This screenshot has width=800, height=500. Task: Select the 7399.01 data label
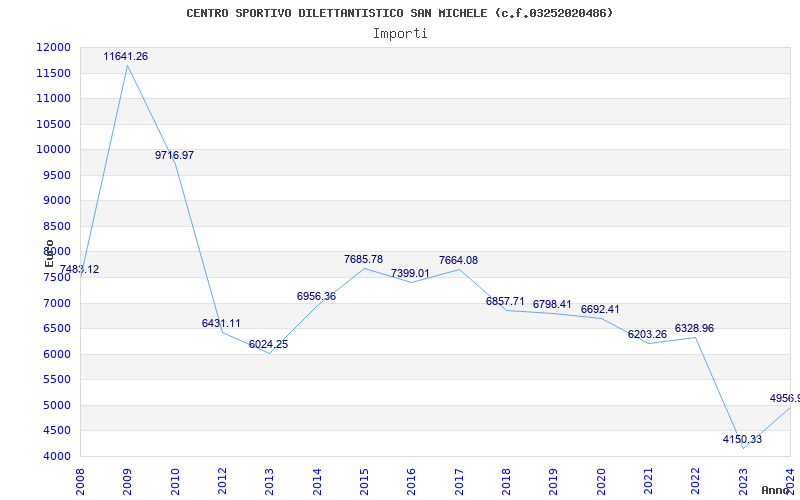pyautogui.click(x=410, y=273)
